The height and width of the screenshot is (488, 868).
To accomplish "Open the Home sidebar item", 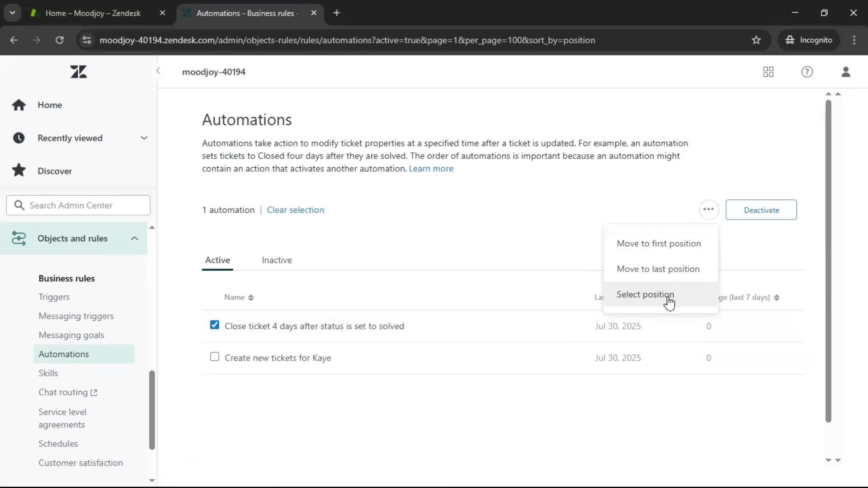I will click(50, 105).
